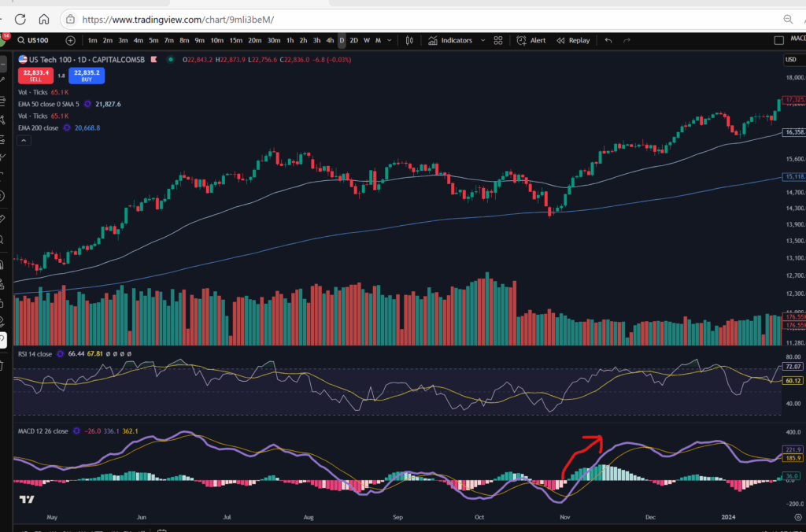Place order with SELL 22,833.4 button
Screen dimensions: 806x532
pyautogui.click(x=35, y=76)
